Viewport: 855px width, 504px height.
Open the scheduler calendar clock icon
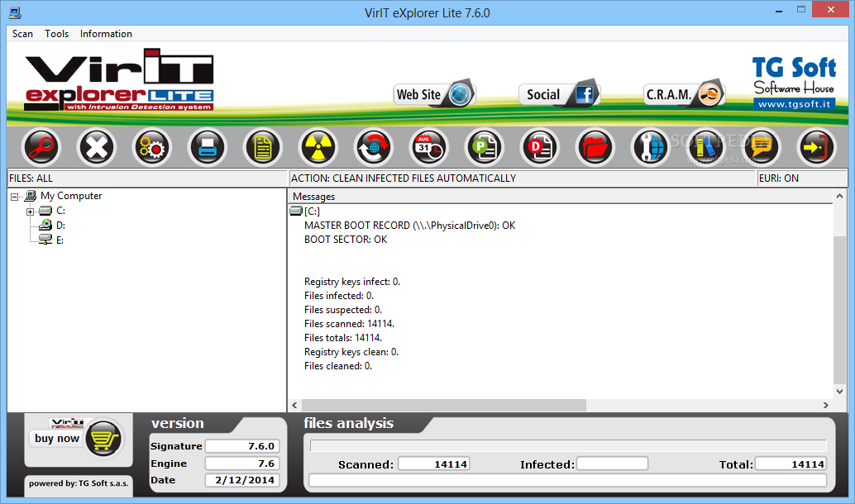point(428,147)
